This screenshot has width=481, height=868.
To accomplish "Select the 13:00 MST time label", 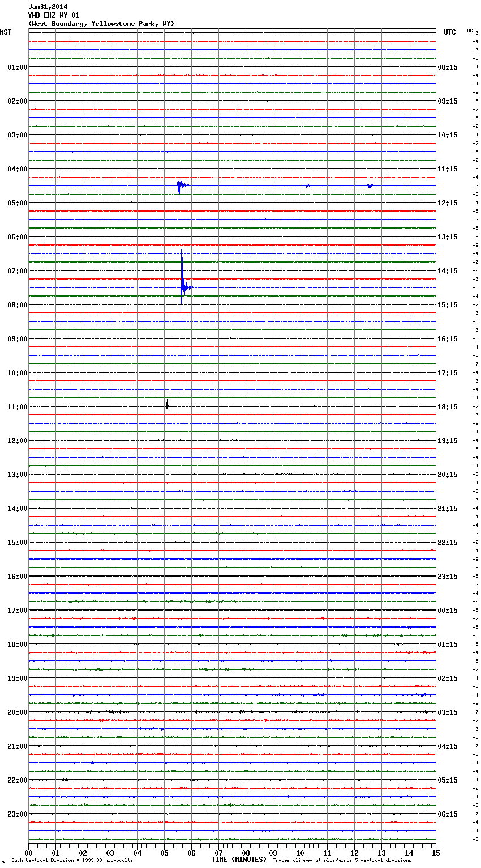I will click(17, 475).
